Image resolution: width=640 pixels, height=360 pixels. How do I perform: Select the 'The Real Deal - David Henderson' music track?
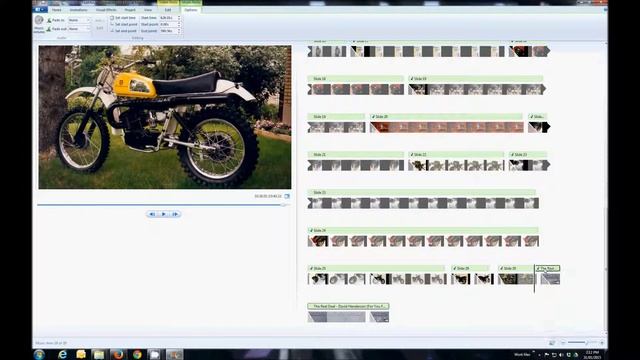point(348,306)
